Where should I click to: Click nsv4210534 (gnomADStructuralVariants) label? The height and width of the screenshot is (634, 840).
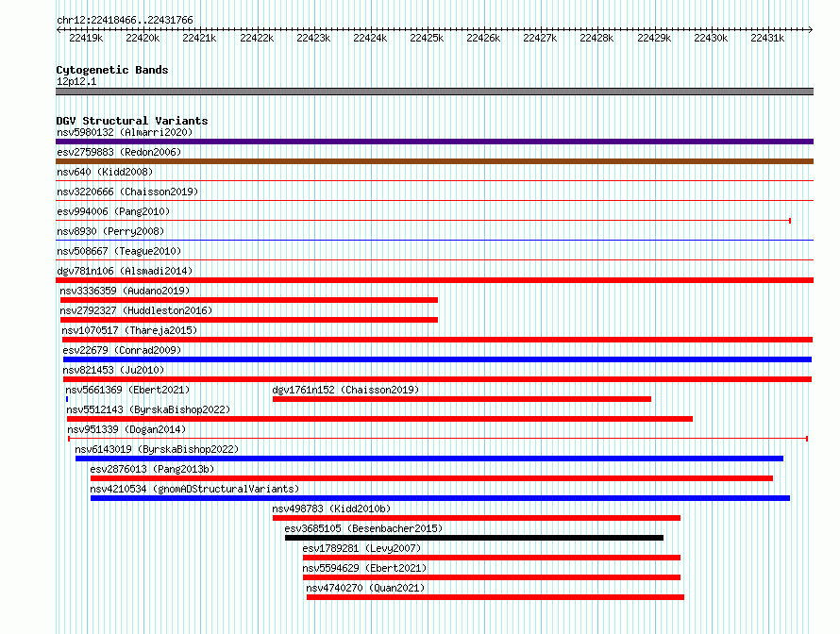point(194,489)
